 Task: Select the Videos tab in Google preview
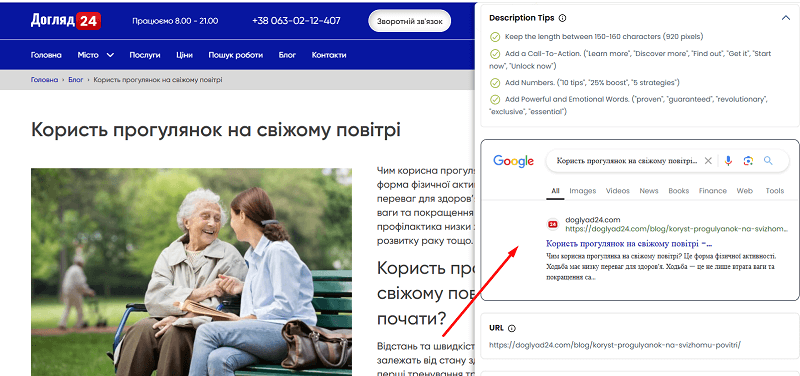[618, 191]
